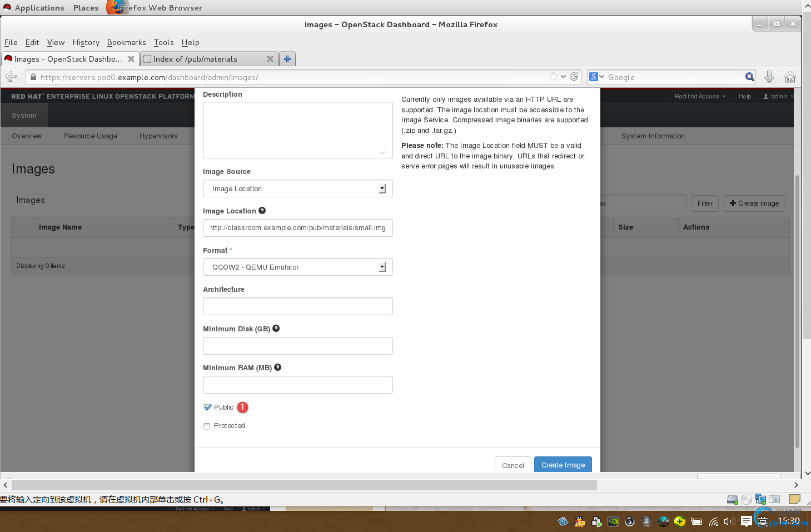811x532 pixels.
Task: Click the Minimum Disk help question icon
Action: click(x=276, y=329)
